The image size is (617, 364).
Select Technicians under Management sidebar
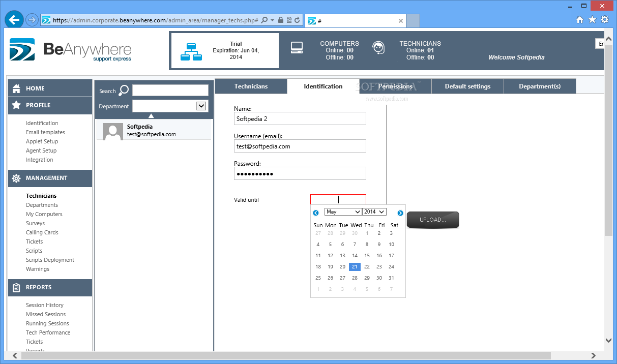coord(41,196)
